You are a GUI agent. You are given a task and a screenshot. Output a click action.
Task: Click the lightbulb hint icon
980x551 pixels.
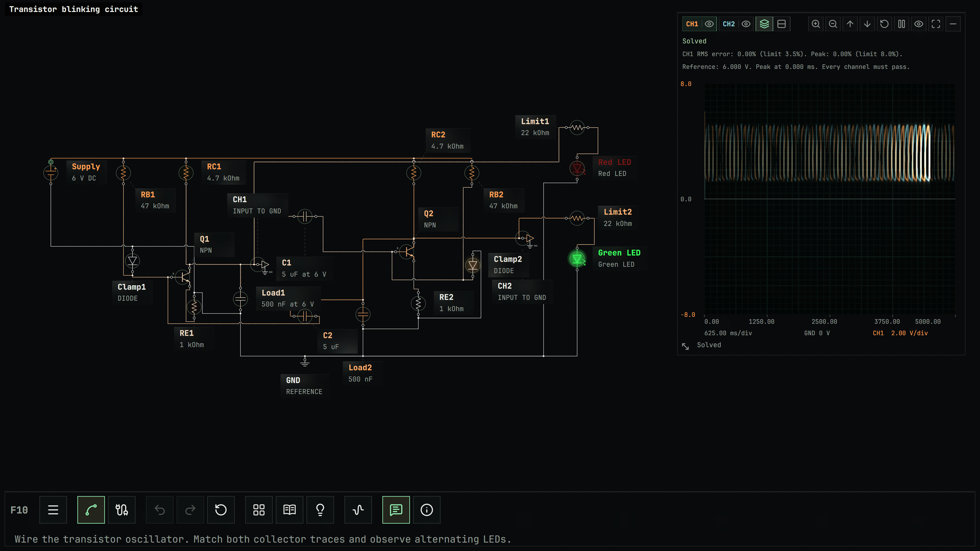pos(320,510)
